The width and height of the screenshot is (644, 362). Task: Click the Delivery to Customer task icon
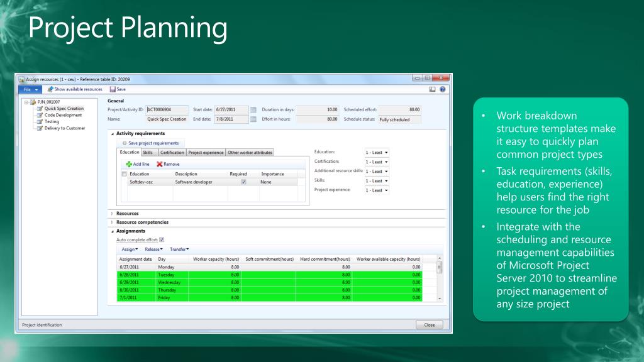point(40,128)
